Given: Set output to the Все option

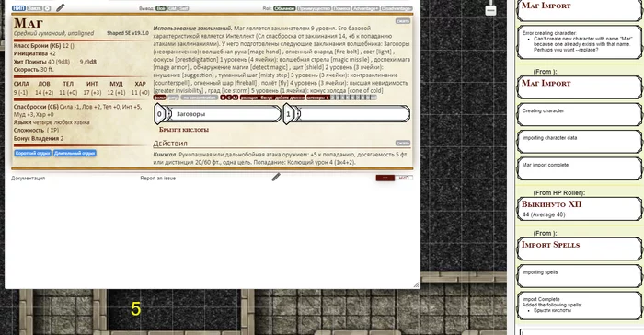Looking at the screenshot, I should [x=161, y=8].
